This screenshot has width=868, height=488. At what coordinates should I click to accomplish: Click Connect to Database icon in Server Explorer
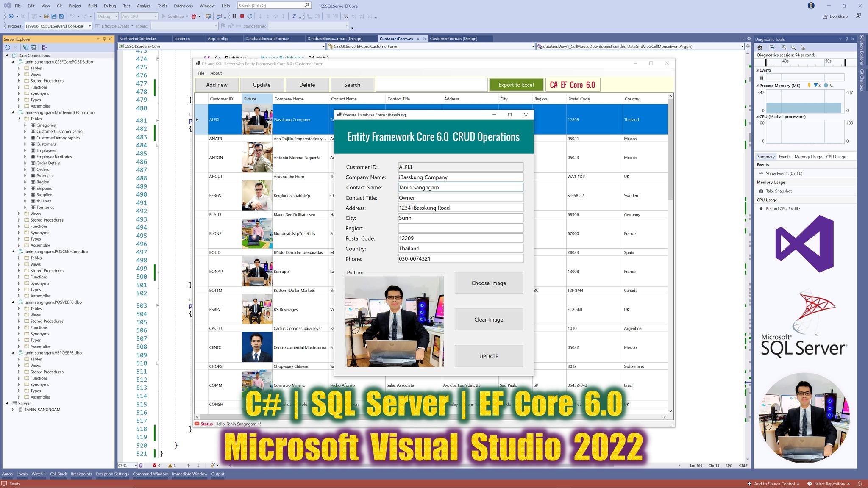[26, 47]
